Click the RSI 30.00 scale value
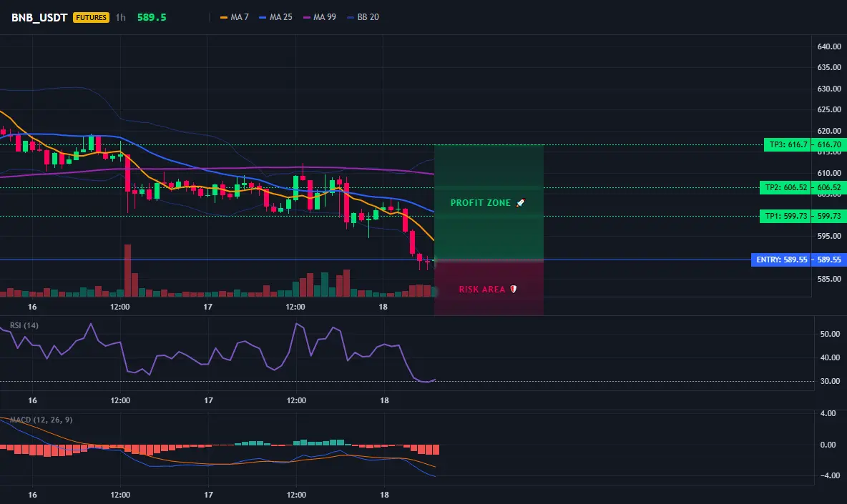Screen dimensions: 847x504 tap(830, 382)
